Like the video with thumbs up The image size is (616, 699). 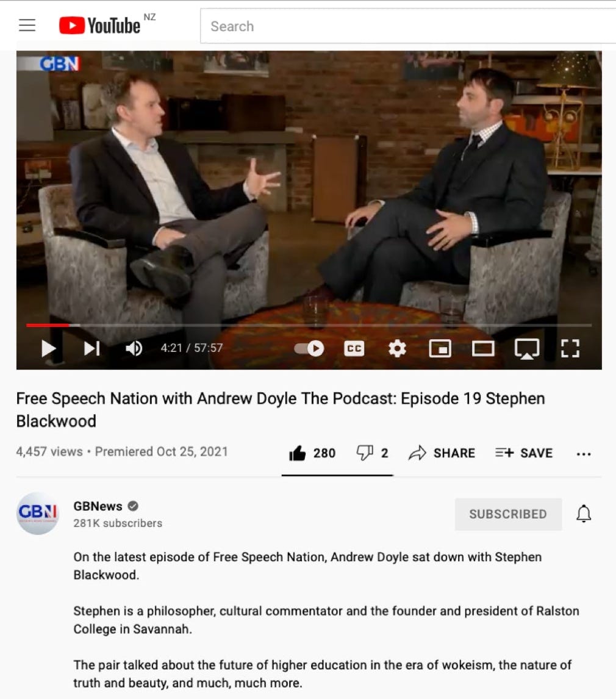pyautogui.click(x=312, y=453)
